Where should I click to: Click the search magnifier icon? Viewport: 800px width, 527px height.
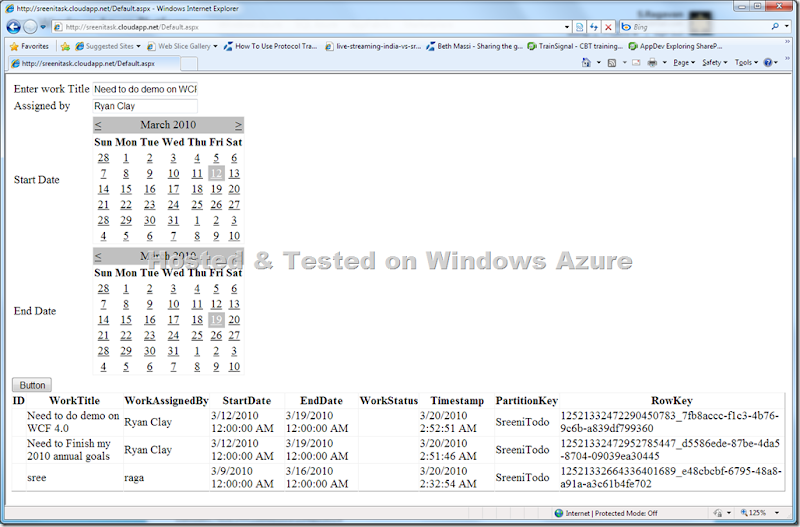point(775,27)
